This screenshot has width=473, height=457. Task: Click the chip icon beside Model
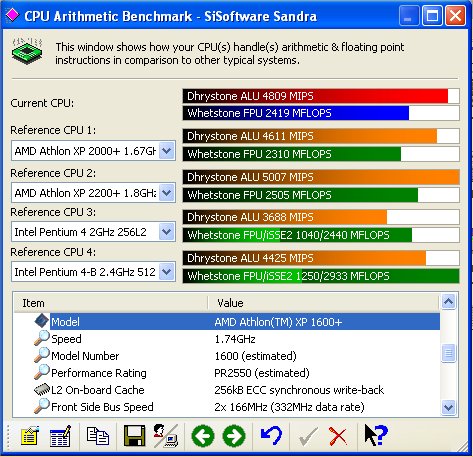point(42,321)
